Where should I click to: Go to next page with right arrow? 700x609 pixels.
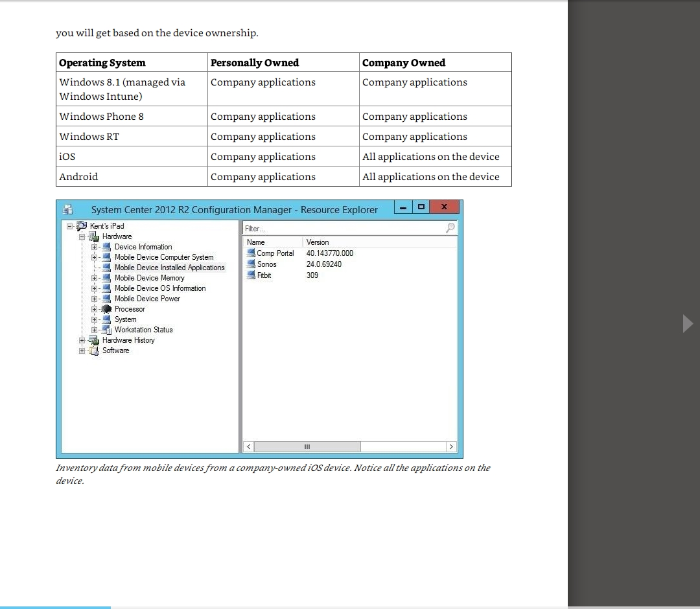click(688, 323)
